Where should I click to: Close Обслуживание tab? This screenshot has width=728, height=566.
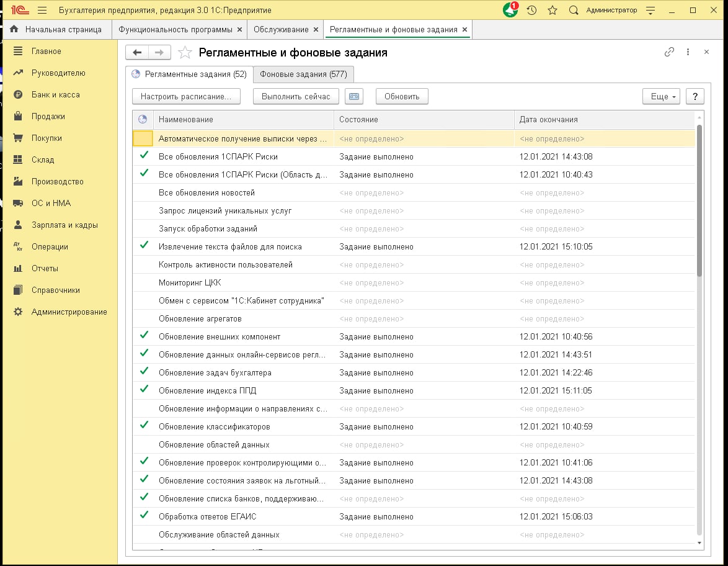click(x=316, y=29)
